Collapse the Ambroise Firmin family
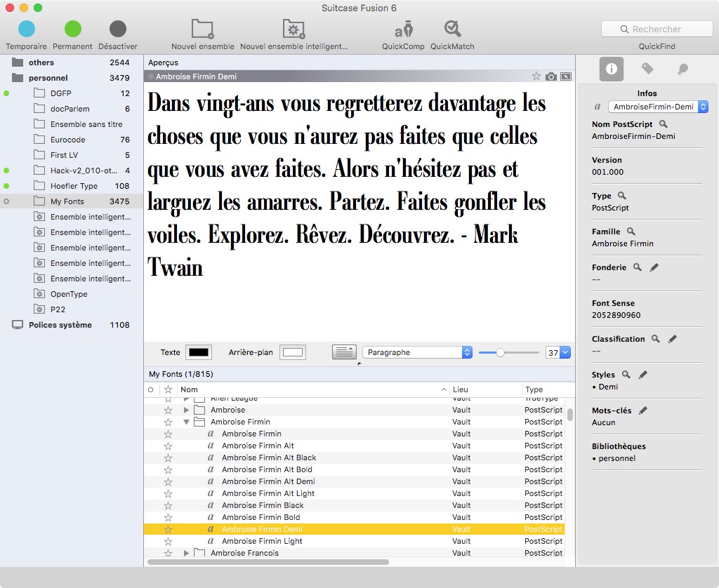719x588 pixels. point(186,422)
